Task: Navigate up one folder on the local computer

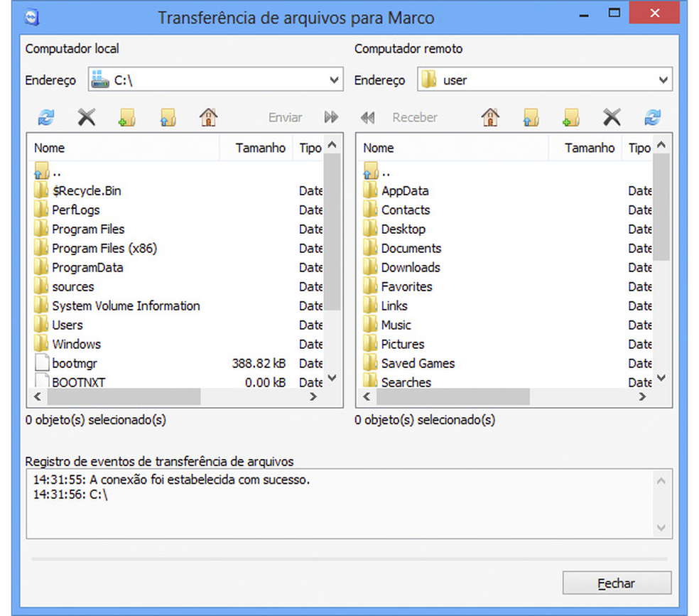Action: click(x=168, y=117)
